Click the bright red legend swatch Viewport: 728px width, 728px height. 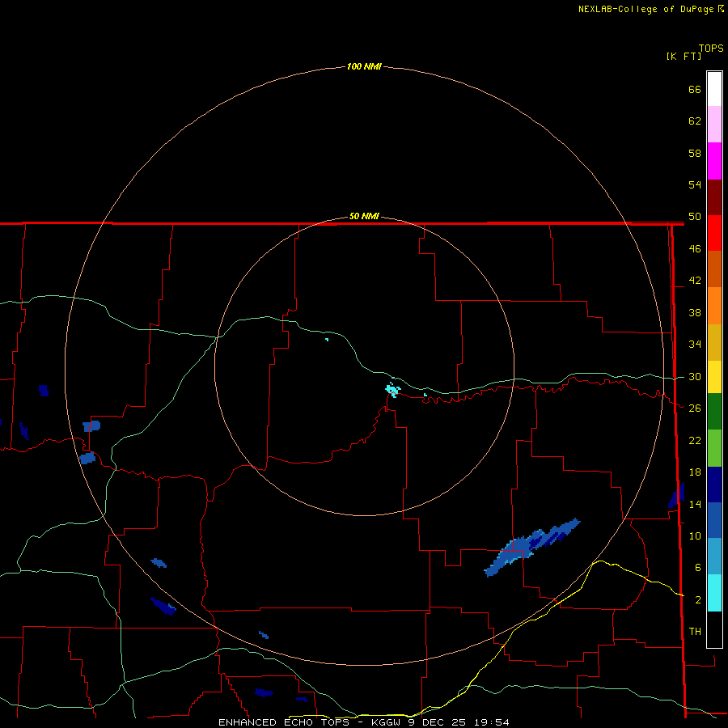714,233
